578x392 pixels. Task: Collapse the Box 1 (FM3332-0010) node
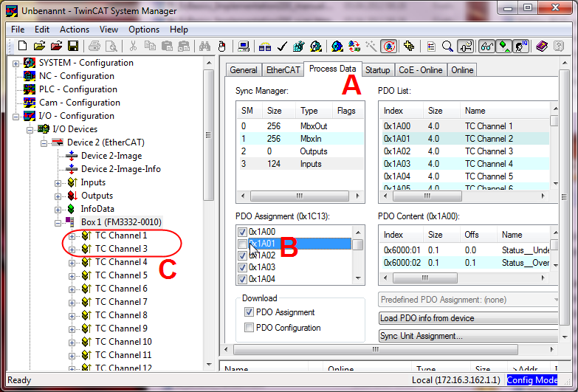point(58,223)
